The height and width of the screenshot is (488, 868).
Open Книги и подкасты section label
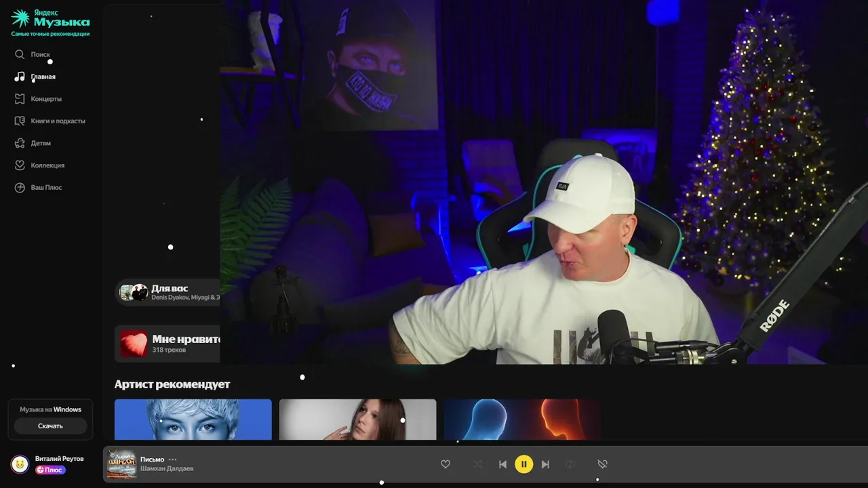click(58, 121)
